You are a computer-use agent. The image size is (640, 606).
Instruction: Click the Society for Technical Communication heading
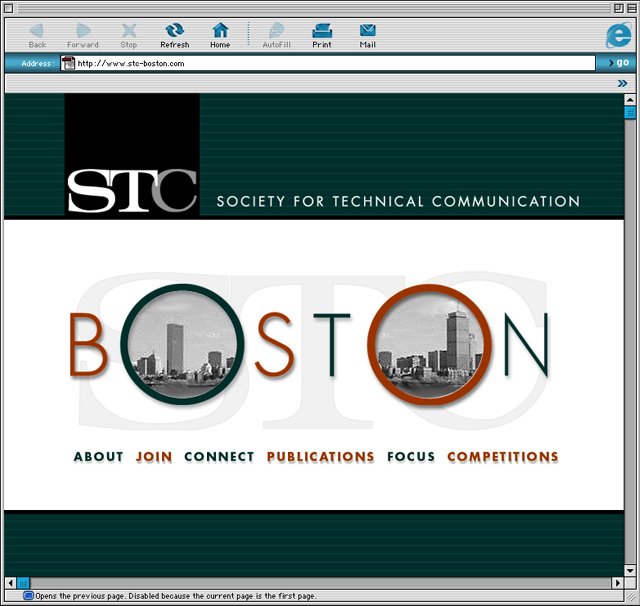pos(398,202)
